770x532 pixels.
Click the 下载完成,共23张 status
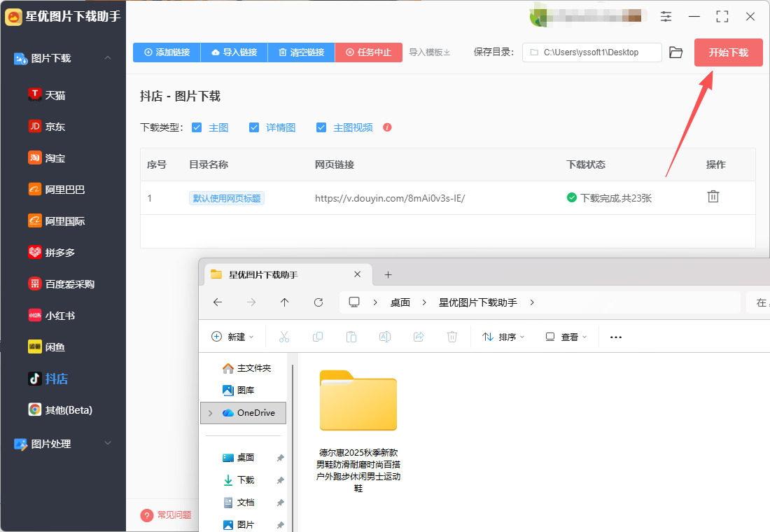609,198
